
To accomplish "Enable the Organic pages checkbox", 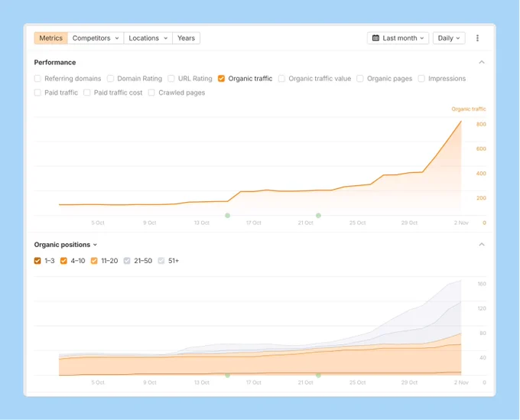I will (x=360, y=79).
